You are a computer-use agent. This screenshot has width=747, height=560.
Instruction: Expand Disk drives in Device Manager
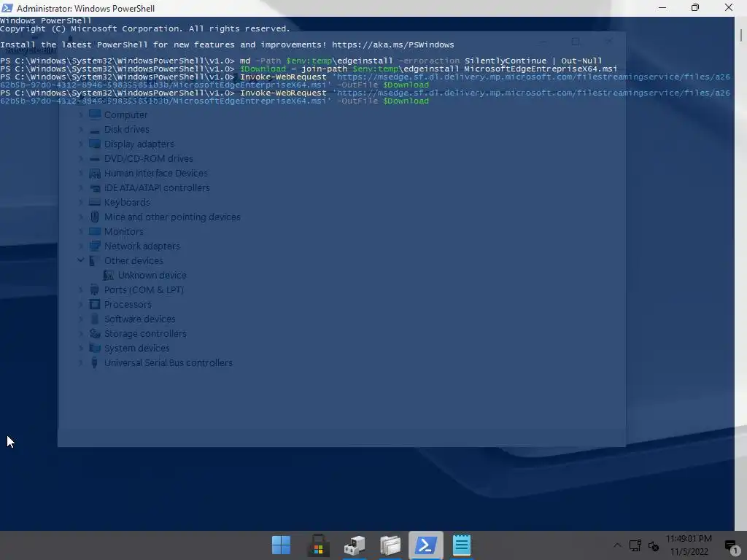coord(80,130)
